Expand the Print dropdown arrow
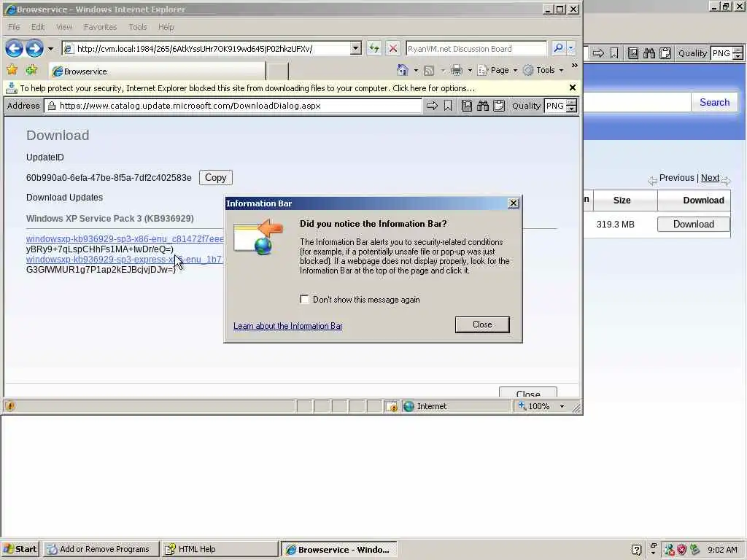The width and height of the screenshot is (747, 560). 470,71
